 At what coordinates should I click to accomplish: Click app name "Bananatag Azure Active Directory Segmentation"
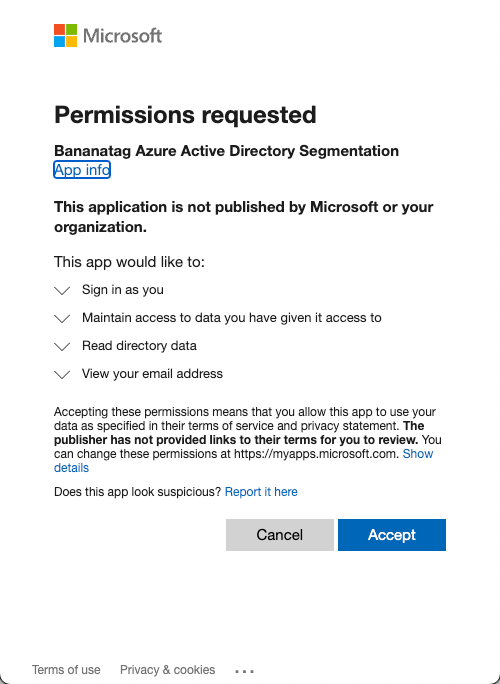point(226,150)
